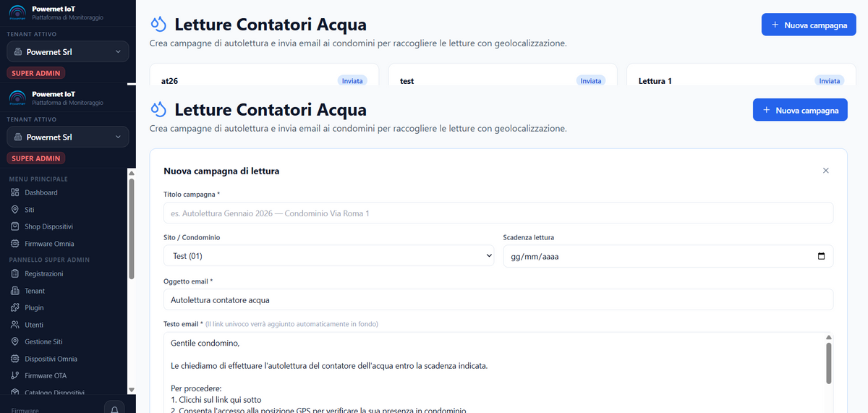
Task: Click the Firmware text beside the bell
Action: point(25,410)
